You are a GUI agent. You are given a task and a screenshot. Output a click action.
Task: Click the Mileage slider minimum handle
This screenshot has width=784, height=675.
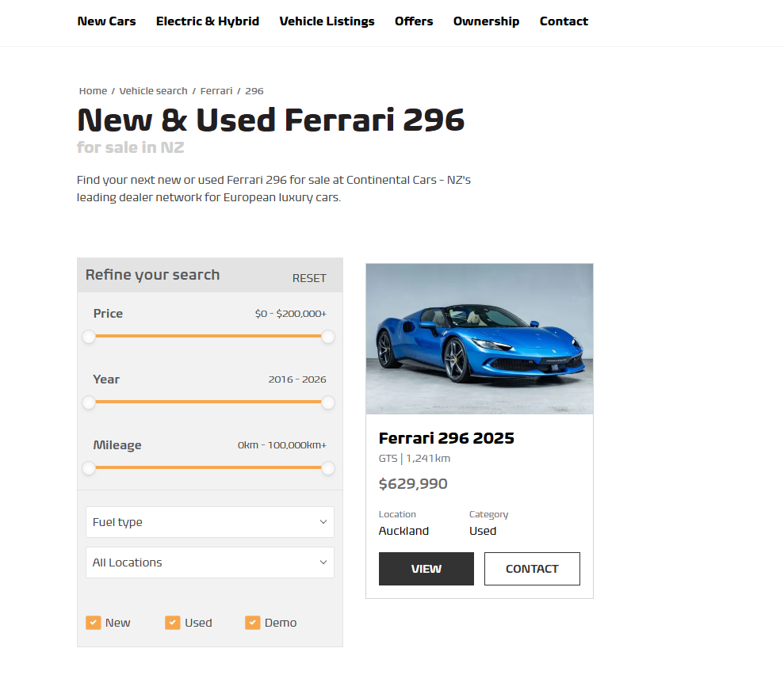pos(89,469)
